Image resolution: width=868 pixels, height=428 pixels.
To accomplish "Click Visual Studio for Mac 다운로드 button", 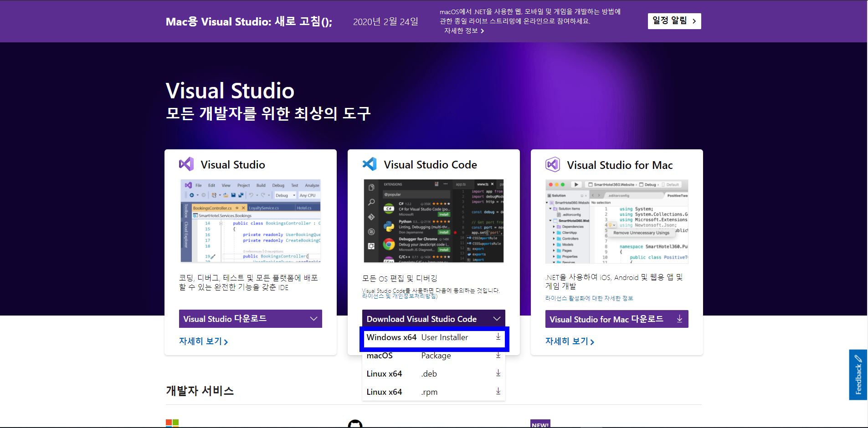I will [x=617, y=319].
